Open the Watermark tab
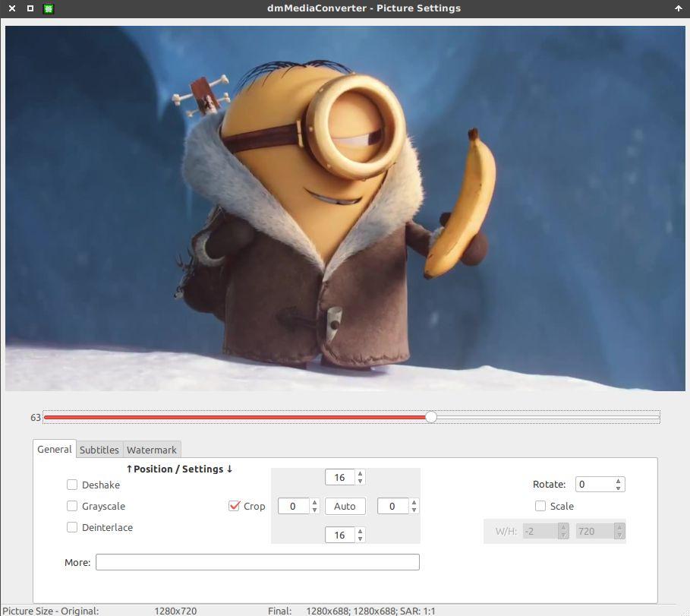 (151, 450)
